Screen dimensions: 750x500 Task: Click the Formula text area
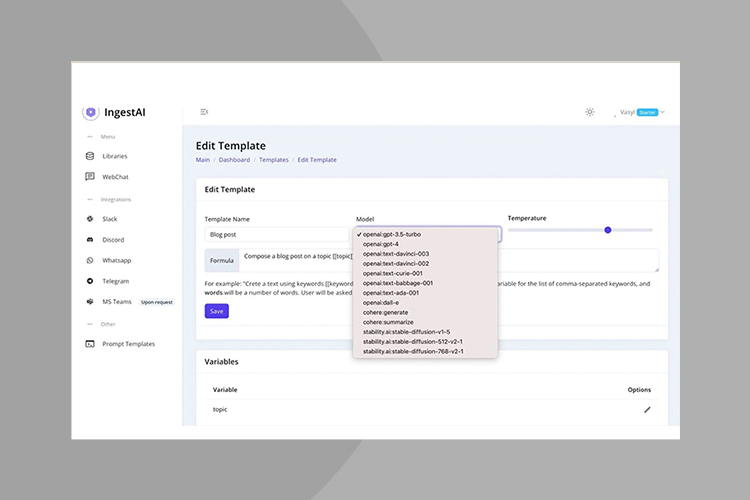(x=449, y=260)
